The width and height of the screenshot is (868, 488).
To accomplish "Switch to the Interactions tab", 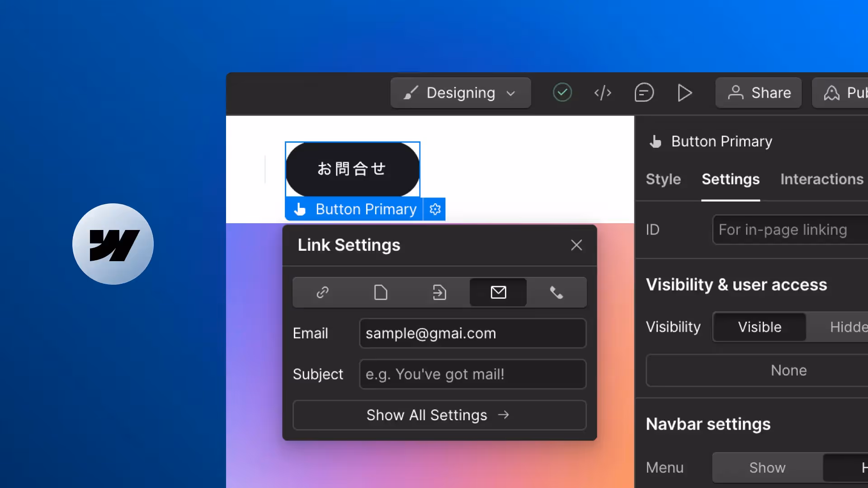I will [821, 179].
